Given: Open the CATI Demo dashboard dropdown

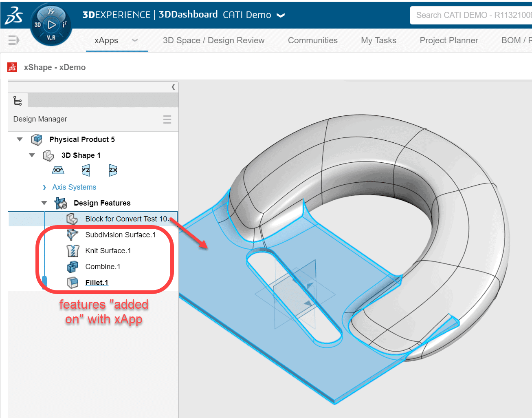Looking at the screenshot, I should click(281, 15).
